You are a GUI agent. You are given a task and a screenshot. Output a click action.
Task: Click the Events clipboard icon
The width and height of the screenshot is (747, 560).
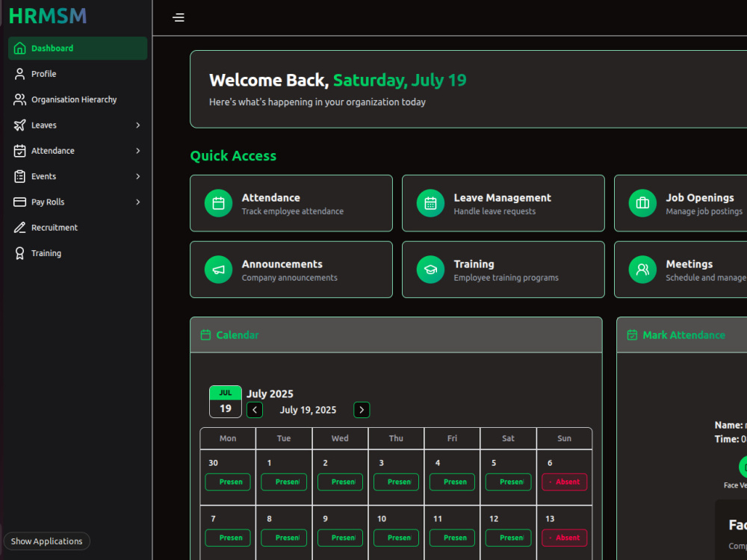pos(19,177)
